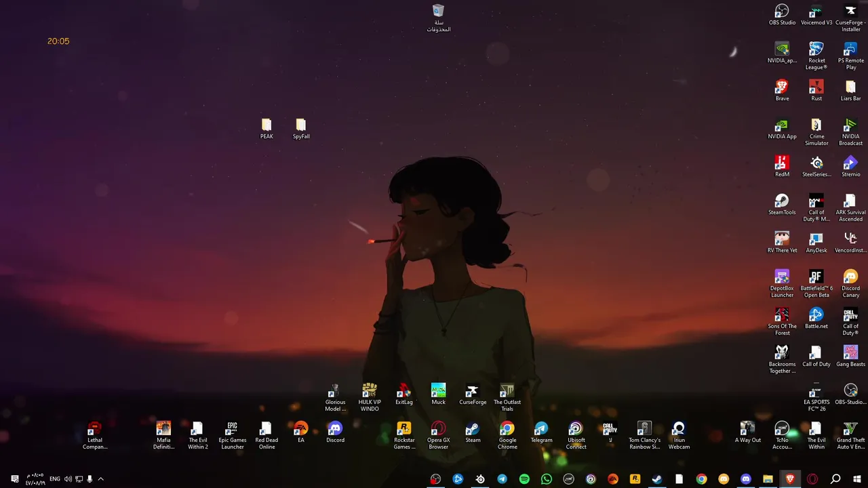
Task: Switch to Brave in the taskbar
Action: coord(790,479)
